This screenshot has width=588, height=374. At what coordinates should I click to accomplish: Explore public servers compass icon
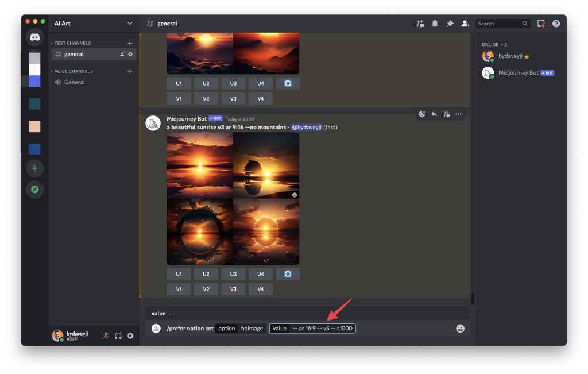tap(34, 190)
